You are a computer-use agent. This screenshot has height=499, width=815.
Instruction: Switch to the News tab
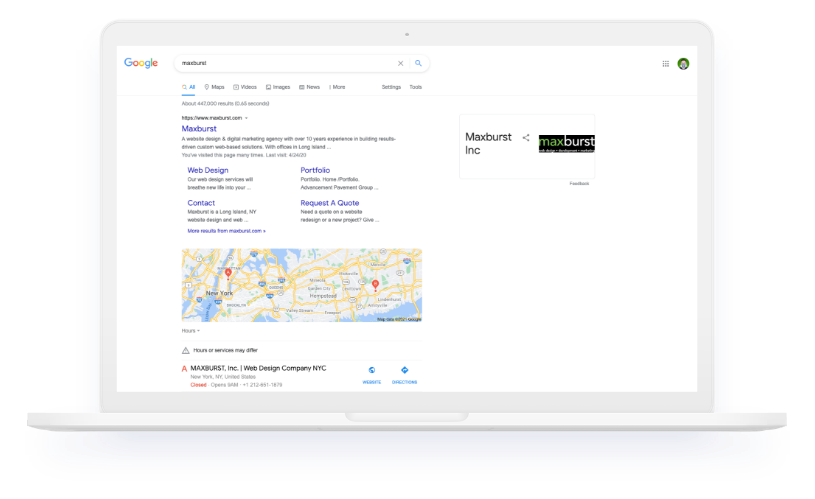coord(309,87)
